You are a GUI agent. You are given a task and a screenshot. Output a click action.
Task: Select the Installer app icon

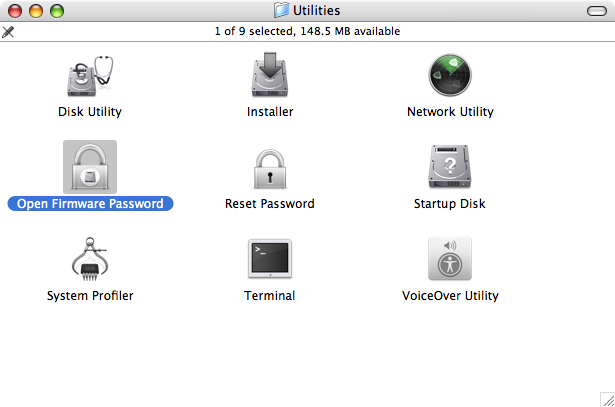(x=270, y=74)
